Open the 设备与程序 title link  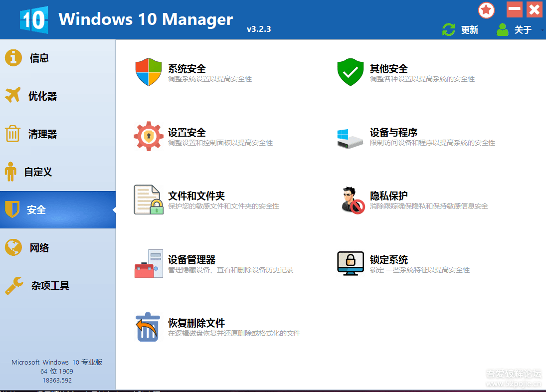[x=393, y=133]
